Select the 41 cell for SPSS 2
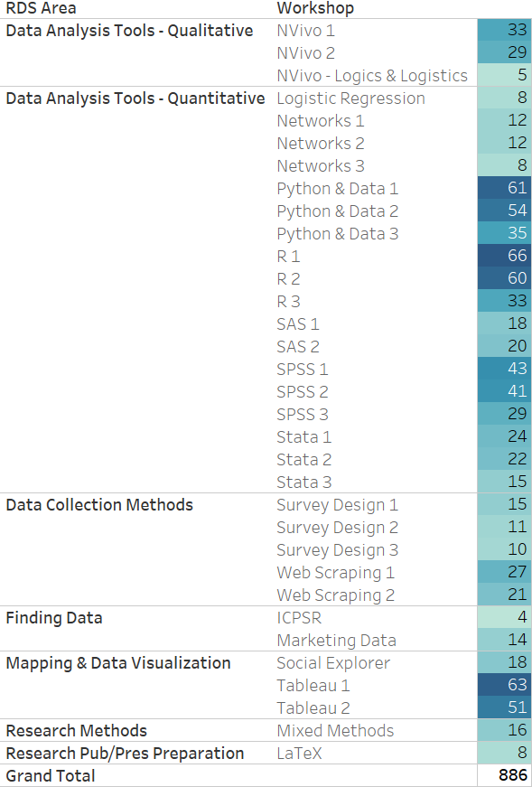 [504, 391]
